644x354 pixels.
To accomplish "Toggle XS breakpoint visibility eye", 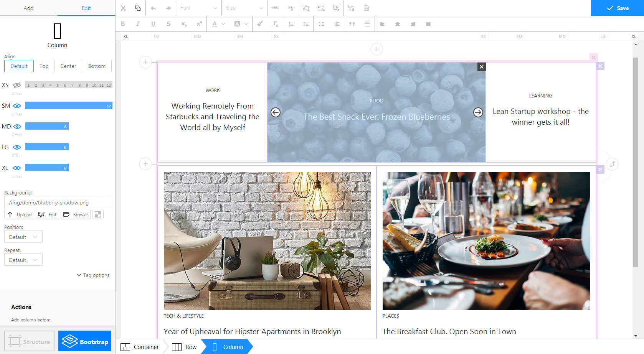I will point(17,85).
